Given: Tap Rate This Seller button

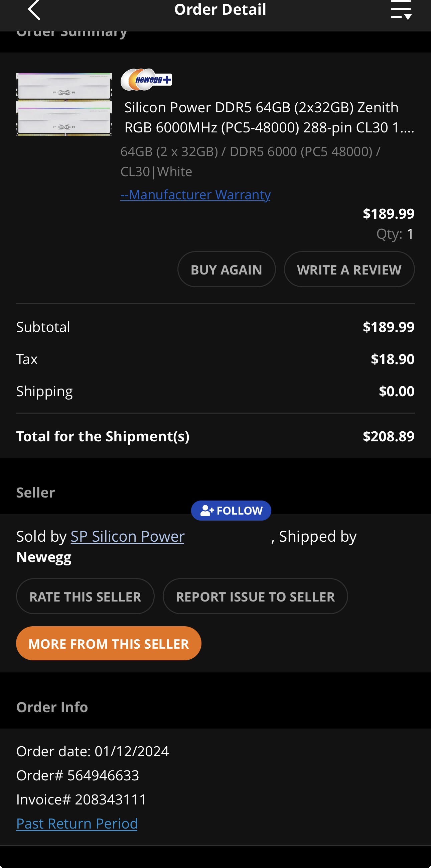Looking at the screenshot, I should (x=85, y=596).
